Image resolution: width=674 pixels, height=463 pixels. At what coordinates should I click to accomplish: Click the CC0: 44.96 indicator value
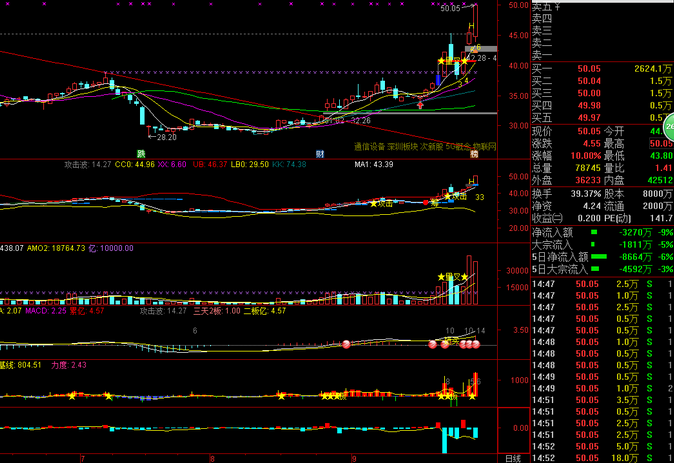click(135, 164)
